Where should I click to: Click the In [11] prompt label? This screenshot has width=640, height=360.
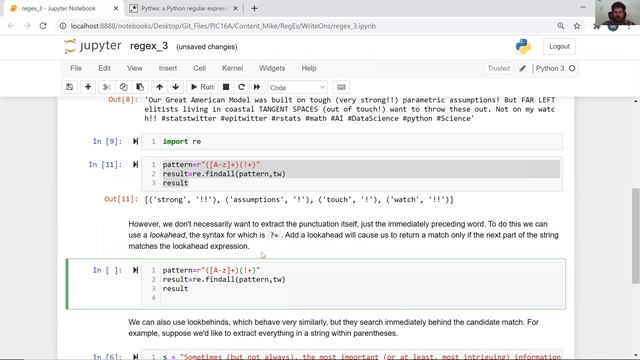(105, 164)
